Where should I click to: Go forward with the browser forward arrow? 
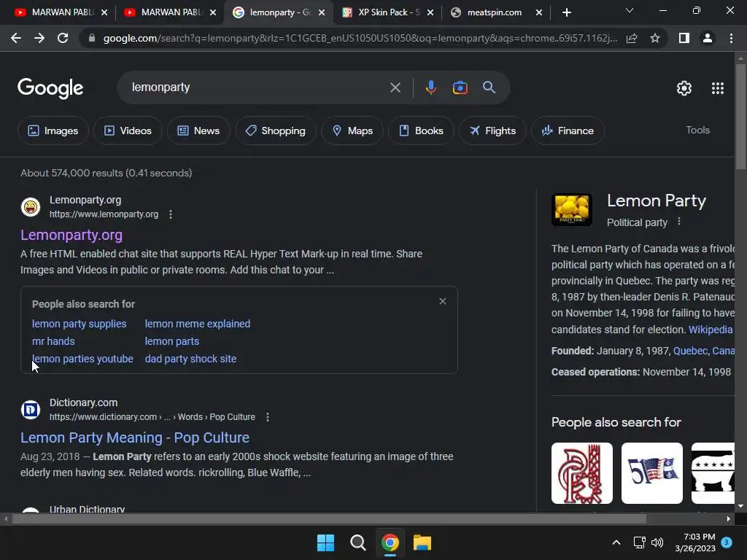click(x=39, y=38)
